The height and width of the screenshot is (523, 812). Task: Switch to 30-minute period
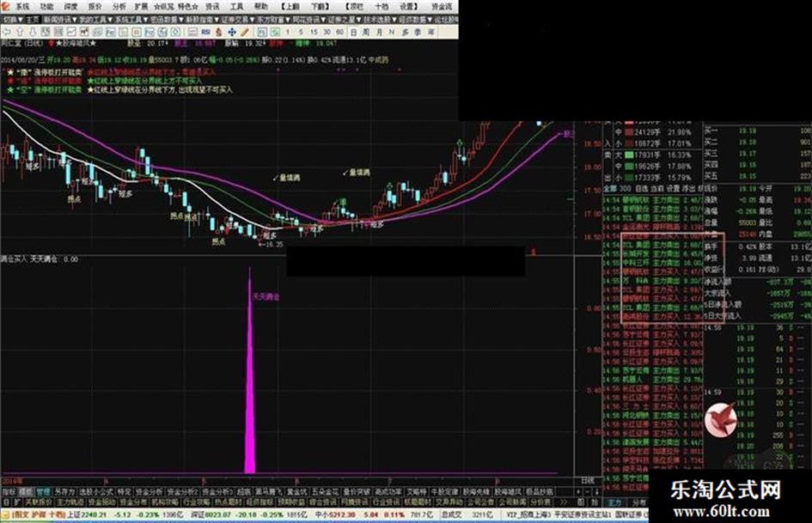click(x=327, y=32)
